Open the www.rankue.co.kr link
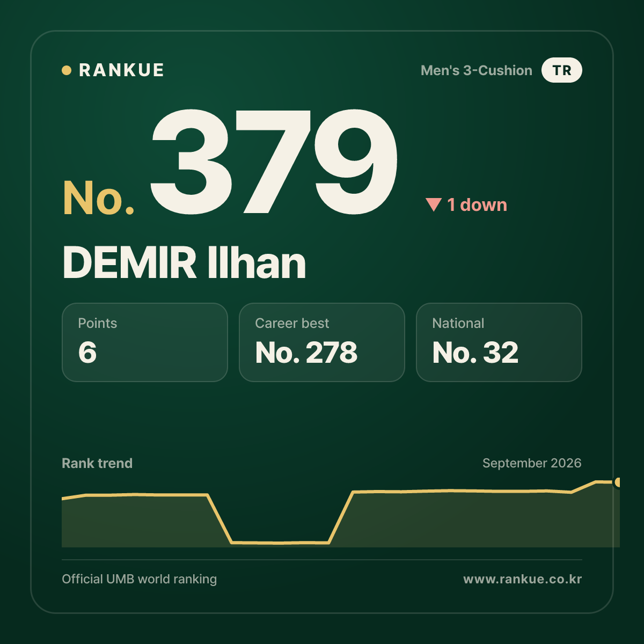644x644 pixels. [x=523, y=579]
